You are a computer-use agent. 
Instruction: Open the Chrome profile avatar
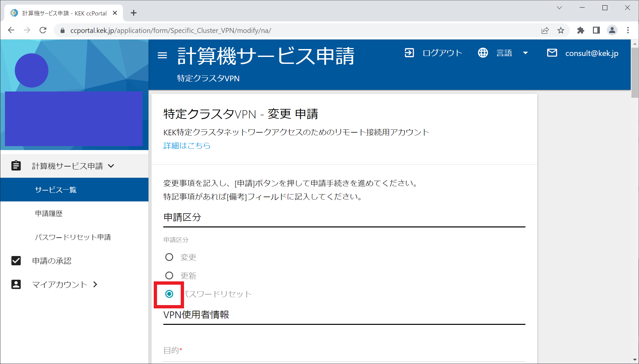[x=612, y=30]
